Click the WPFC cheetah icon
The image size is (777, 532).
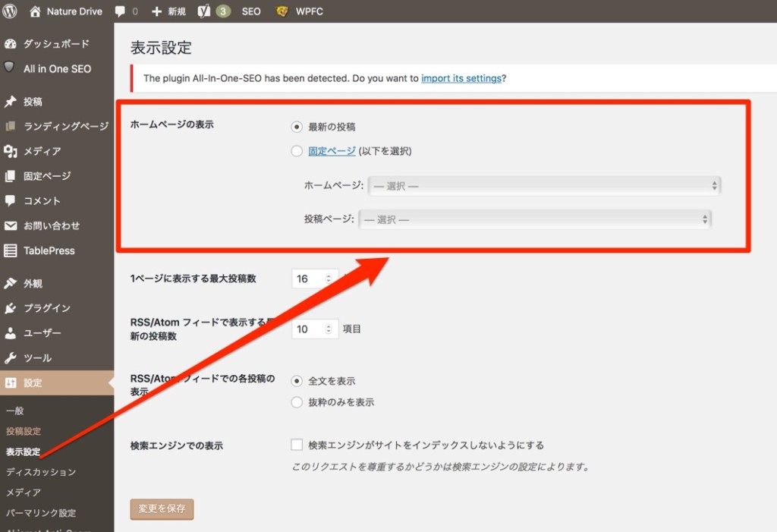coord(282,11)
